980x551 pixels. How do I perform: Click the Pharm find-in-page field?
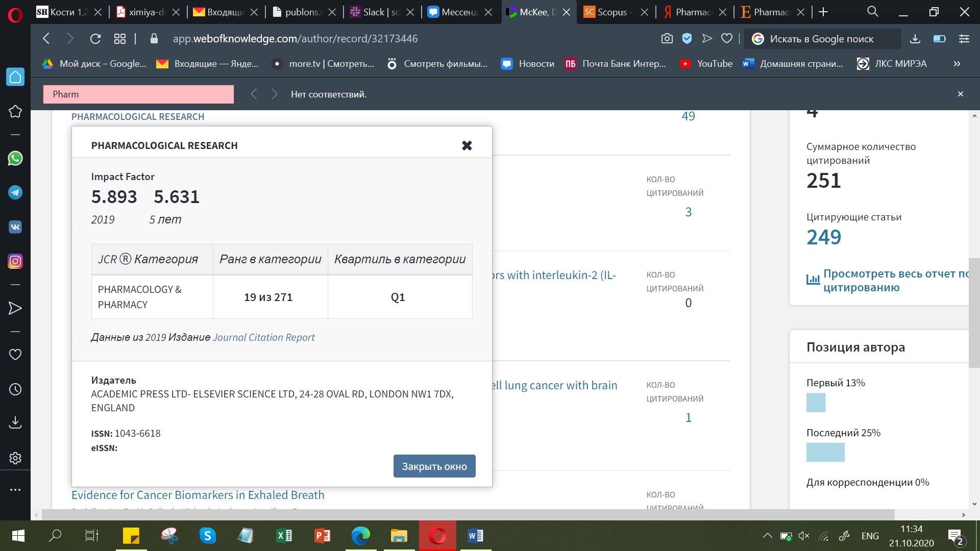coord(138,94)
